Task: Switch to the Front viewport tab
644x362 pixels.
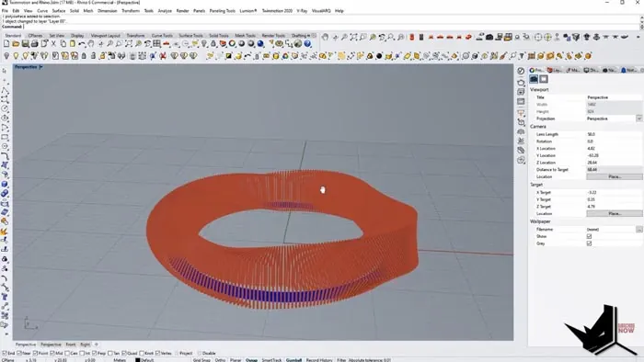Action: 71,345
